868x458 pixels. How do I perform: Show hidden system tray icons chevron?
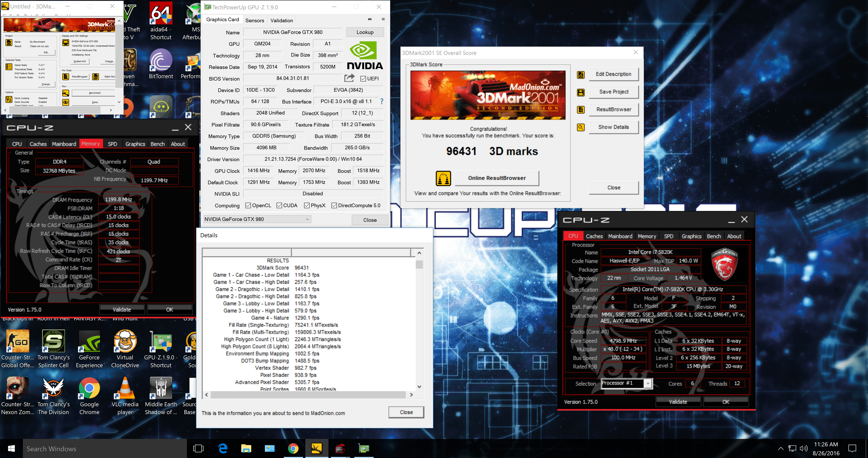pyautogui.click(x=780, y=448)
